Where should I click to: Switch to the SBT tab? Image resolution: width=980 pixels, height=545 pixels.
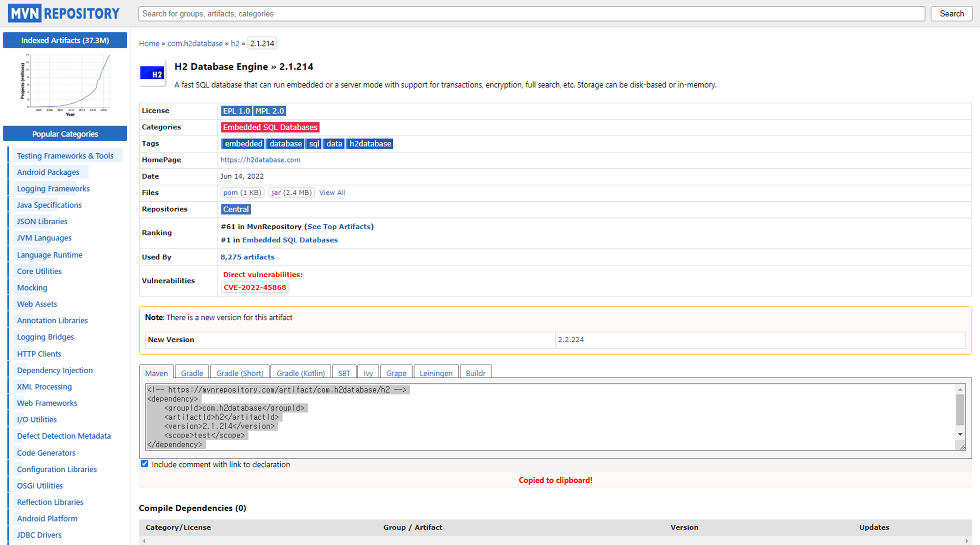tap(344, 373)
